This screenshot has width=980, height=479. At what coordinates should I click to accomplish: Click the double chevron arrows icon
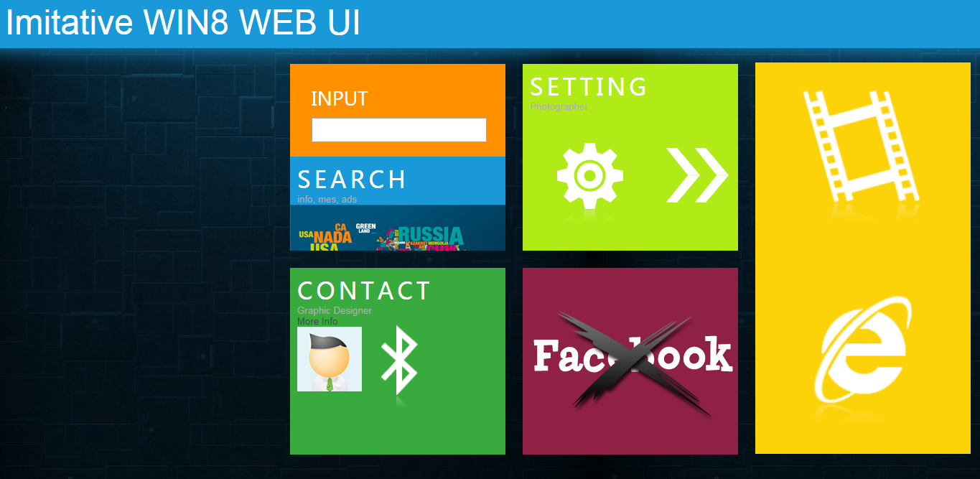click(x=697, y=175)
